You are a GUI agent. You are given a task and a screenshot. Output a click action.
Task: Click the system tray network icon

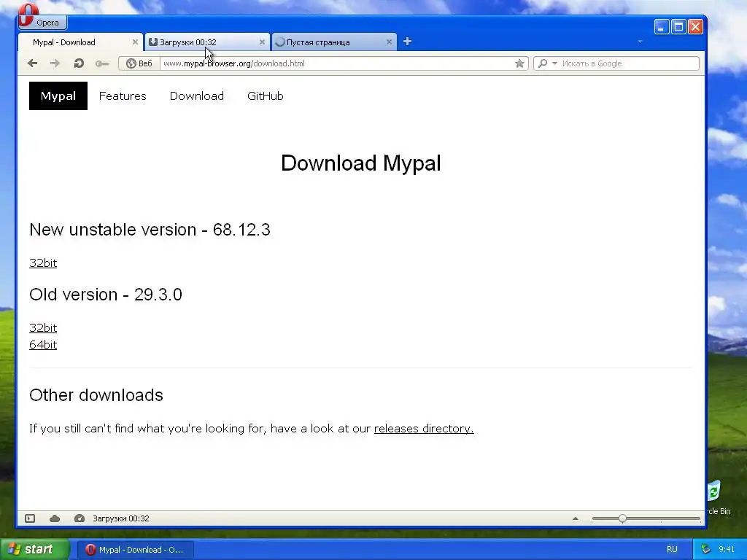tap(705, 549)
